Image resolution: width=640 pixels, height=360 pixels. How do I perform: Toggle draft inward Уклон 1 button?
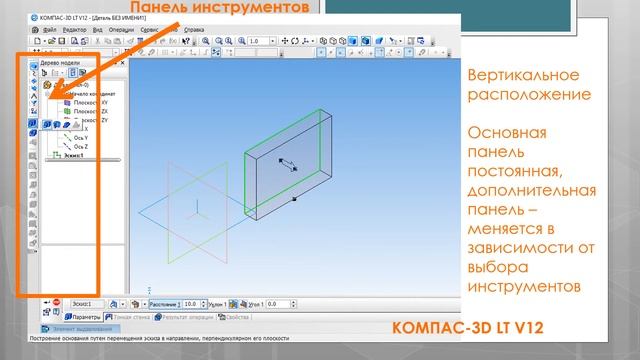point(243,304)
